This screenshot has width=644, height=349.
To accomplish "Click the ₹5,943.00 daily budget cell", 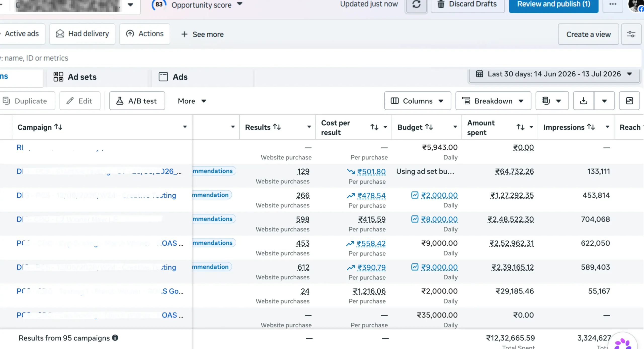I will pyautogui.click(x=440, y=147).
